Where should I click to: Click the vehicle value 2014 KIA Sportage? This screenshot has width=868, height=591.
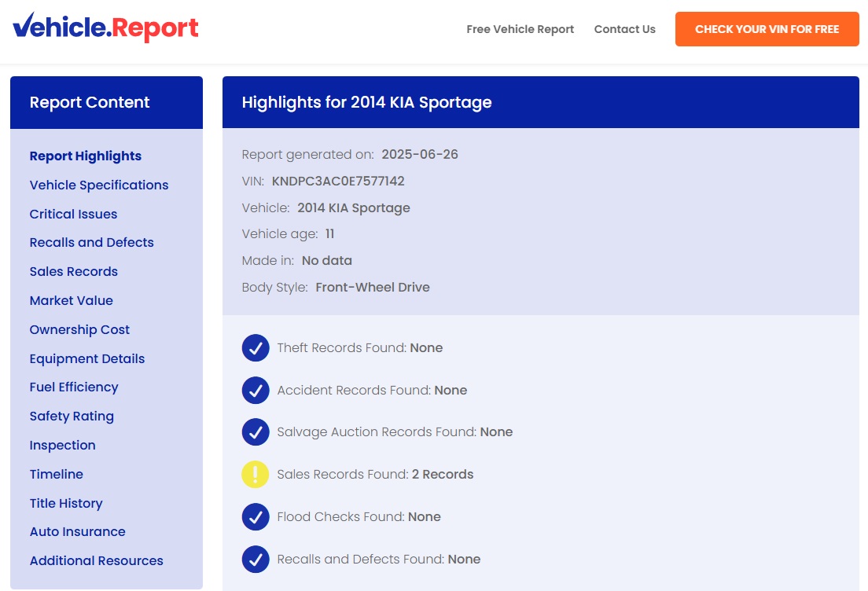354,208
